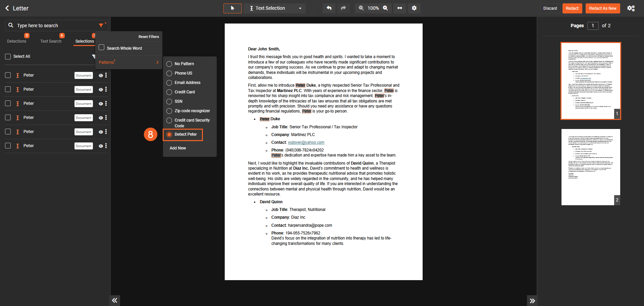
Task: Open the advanced settings gears icon
Action: [631, 8]
